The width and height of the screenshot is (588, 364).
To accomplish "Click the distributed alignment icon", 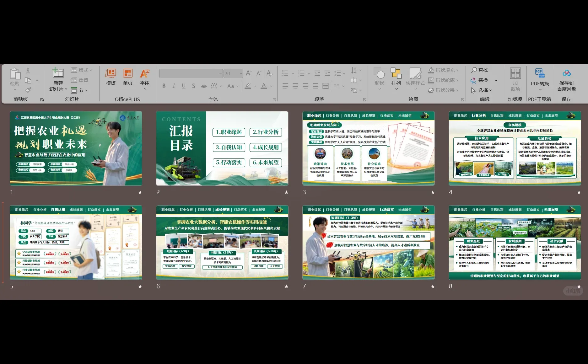I will pos(326,86).
